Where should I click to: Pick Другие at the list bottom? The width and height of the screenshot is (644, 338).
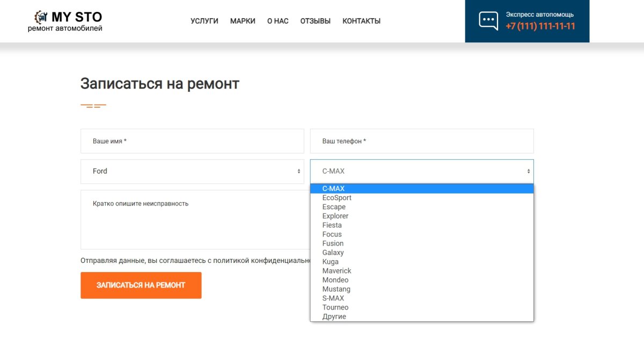pyautogui.click(x=334, y=316)
